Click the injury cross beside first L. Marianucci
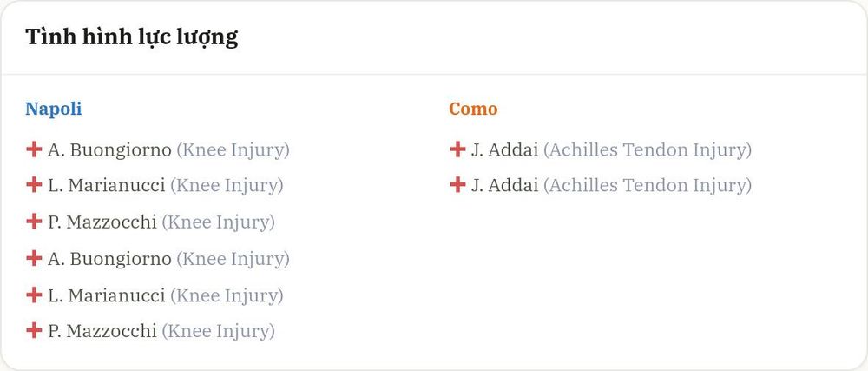 (34, 185)
